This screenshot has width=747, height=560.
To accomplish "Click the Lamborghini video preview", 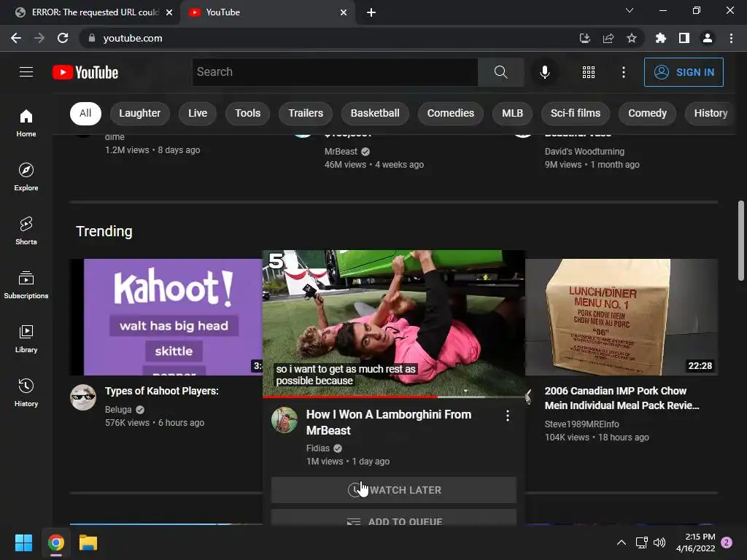I will [x=393, y=323].
